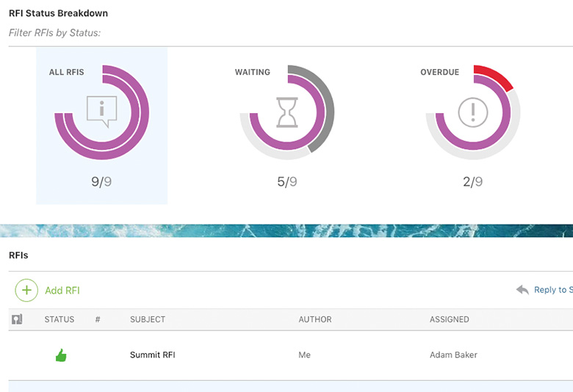This screenshot has height=392, width=573.
Task: Sort by the AUTHOR column header
Action: coord(314,319)
